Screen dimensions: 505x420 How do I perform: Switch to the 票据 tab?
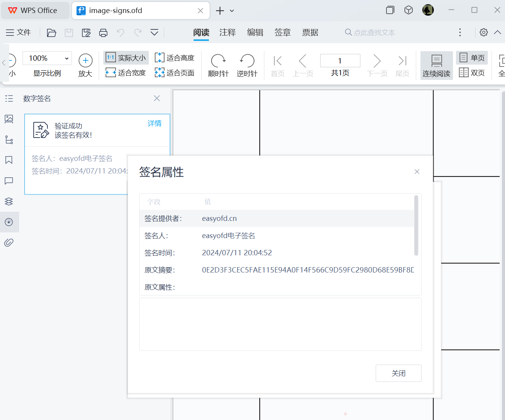coord(310,32)
